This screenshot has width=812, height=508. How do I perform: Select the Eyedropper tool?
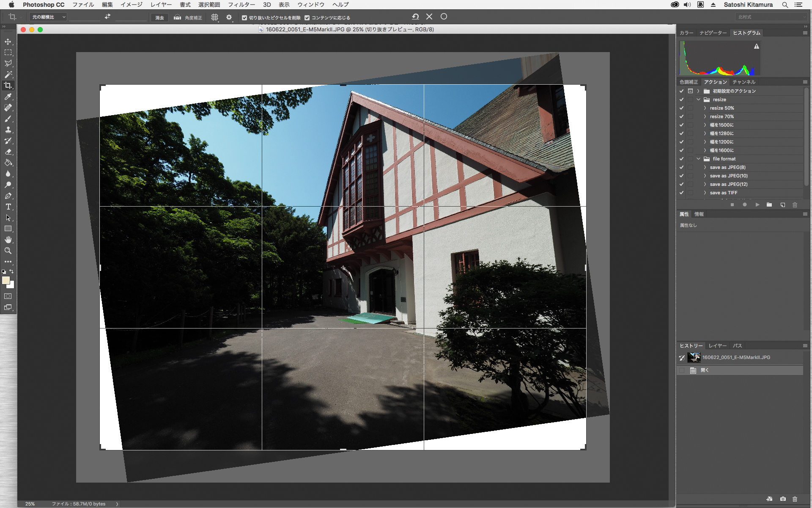pos(8,97)
